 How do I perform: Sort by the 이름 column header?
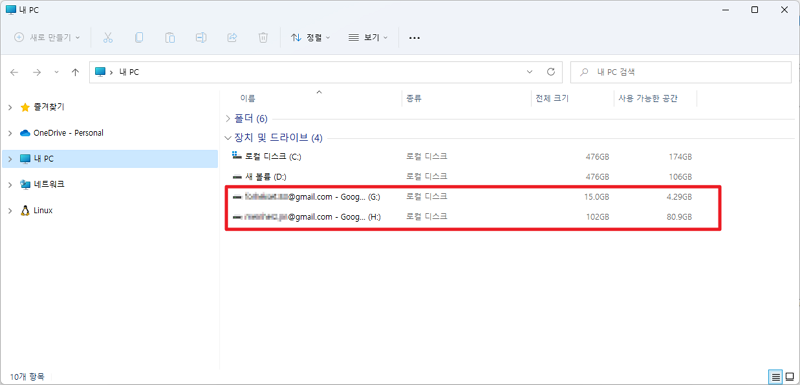[247, 98]
